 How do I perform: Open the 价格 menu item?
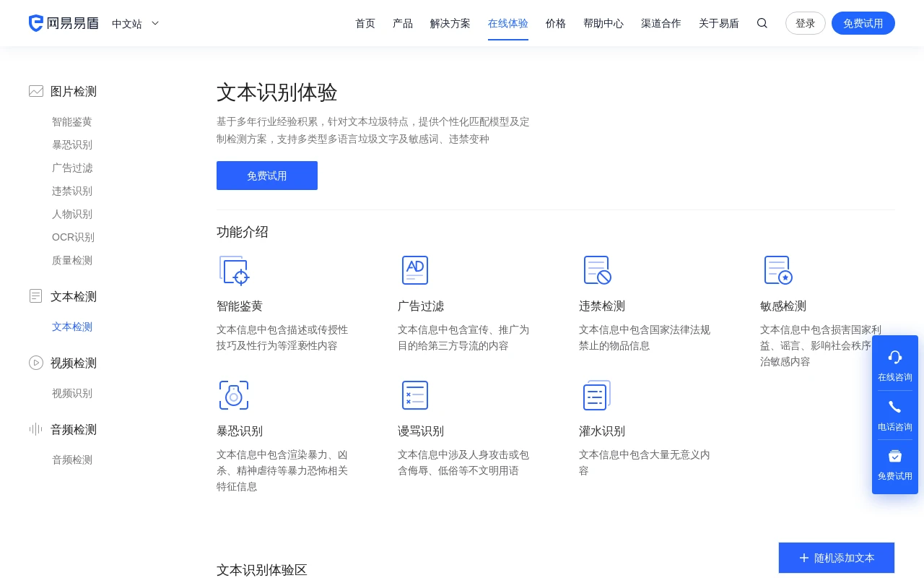[x=556, y=23]
